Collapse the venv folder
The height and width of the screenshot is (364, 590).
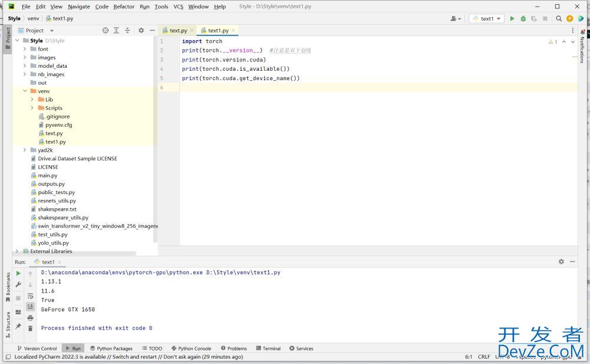[24, 91]
